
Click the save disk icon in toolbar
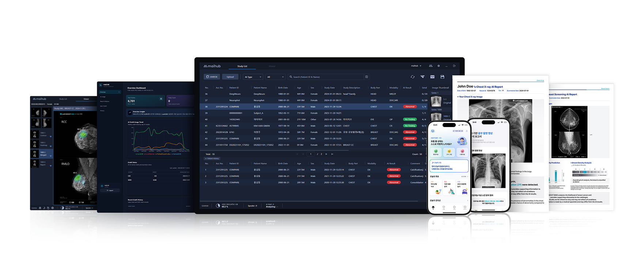pos(442,77)
